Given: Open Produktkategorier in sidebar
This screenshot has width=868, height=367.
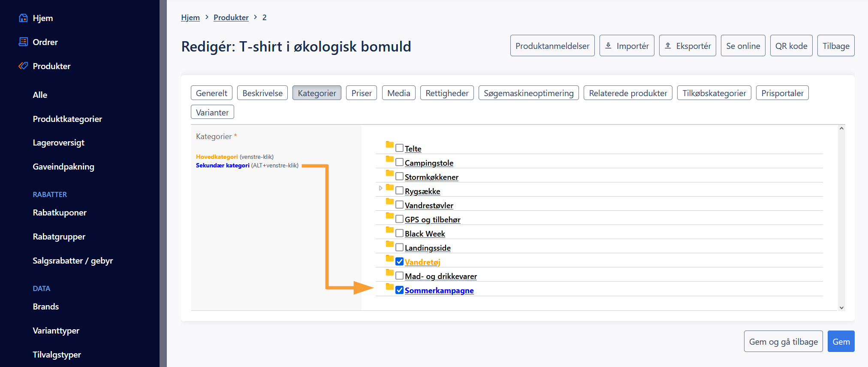Looking at the screenshot, I should click(67, 119).
